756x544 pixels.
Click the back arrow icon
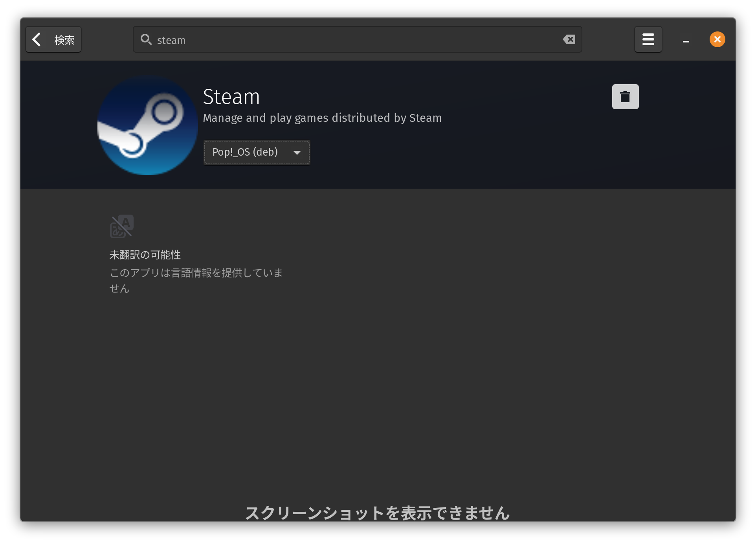click(x=37, y=39)
